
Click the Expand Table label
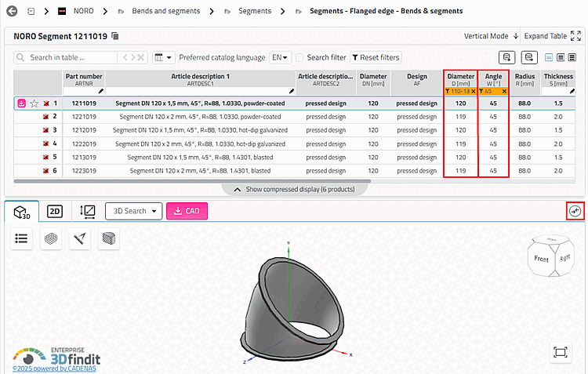point(545,36)
